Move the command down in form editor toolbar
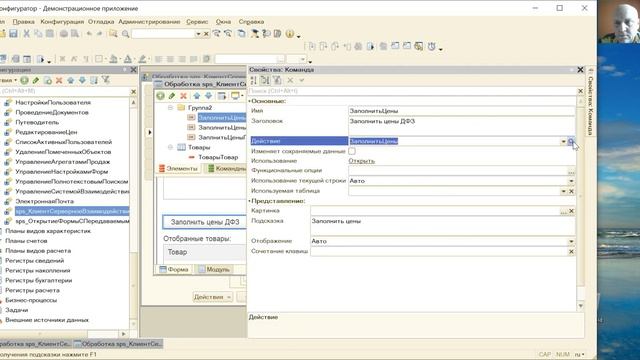Viewport: 640px width, 360px height. [x=209, y=96]
